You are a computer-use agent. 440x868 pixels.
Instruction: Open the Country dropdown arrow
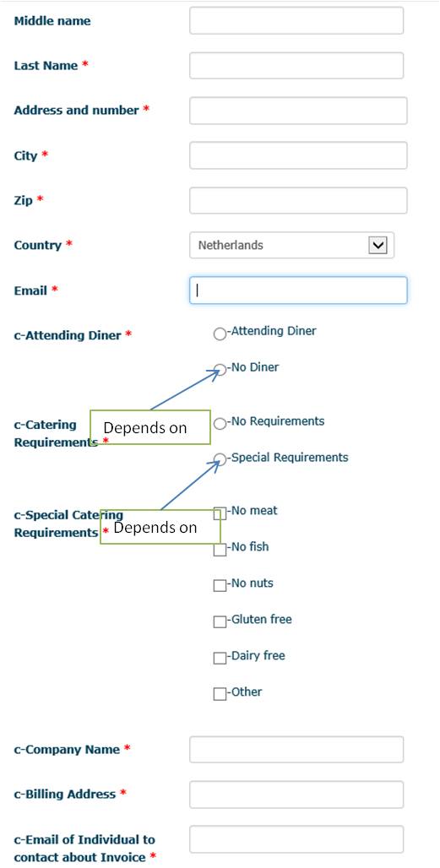click(x=378, y=245)
